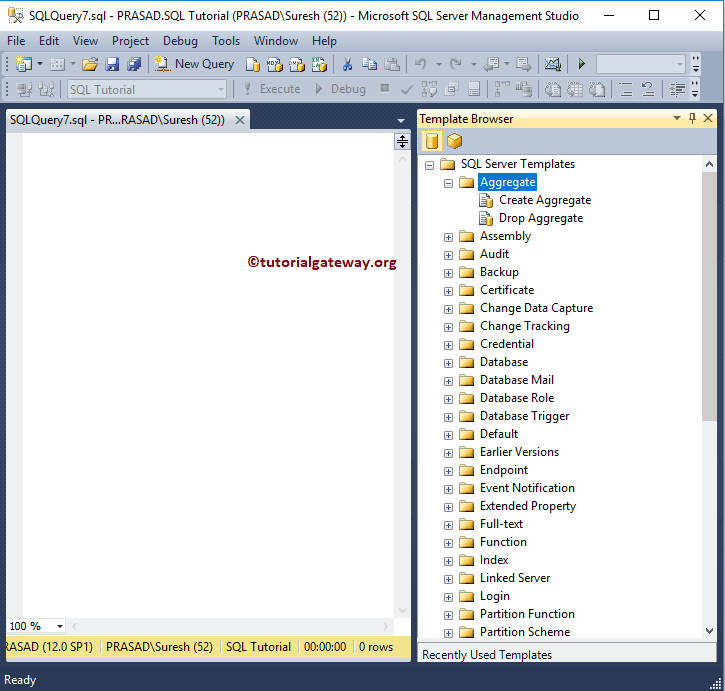Viewport: 725px width, 691px height.
Task: Click the Navigate Forward icon
Action: (524, 64)
